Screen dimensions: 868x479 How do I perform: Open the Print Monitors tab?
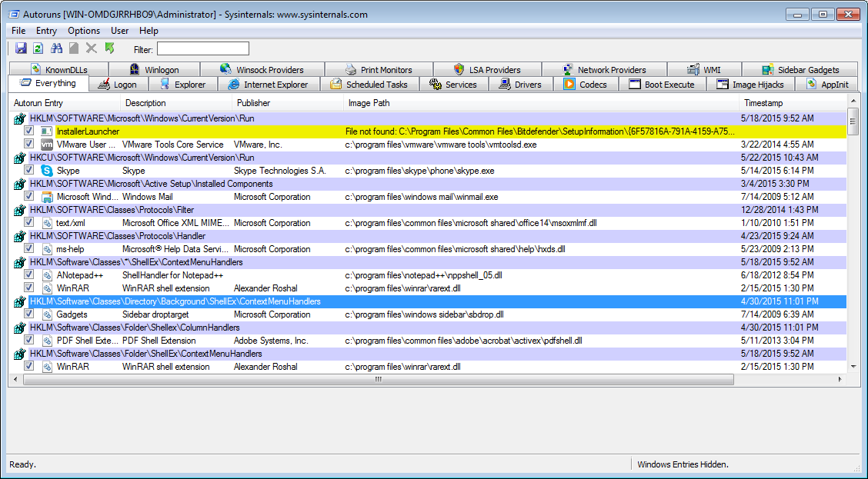(x=379, y=70)
